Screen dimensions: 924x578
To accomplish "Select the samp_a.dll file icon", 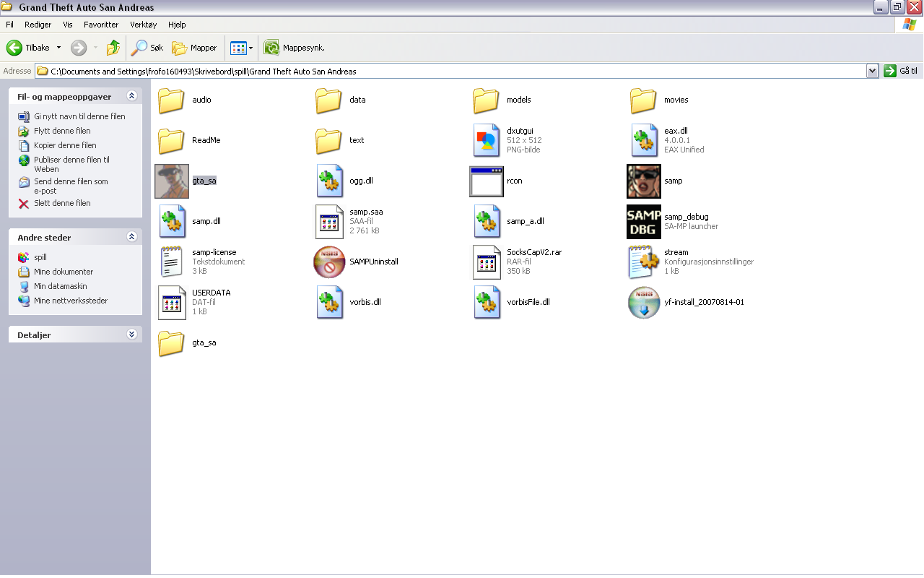I will (x=486, y=222).
